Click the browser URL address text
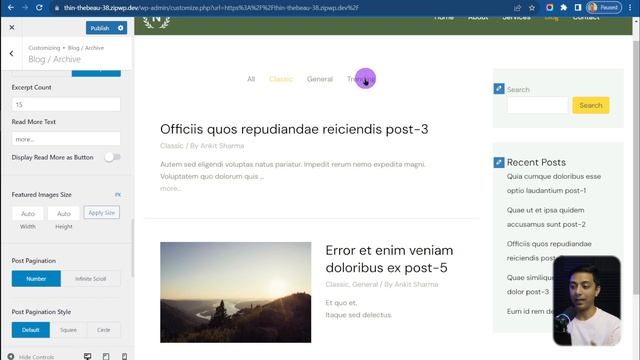The height and width of the screenshot is (360, 640). click(211, 8)
